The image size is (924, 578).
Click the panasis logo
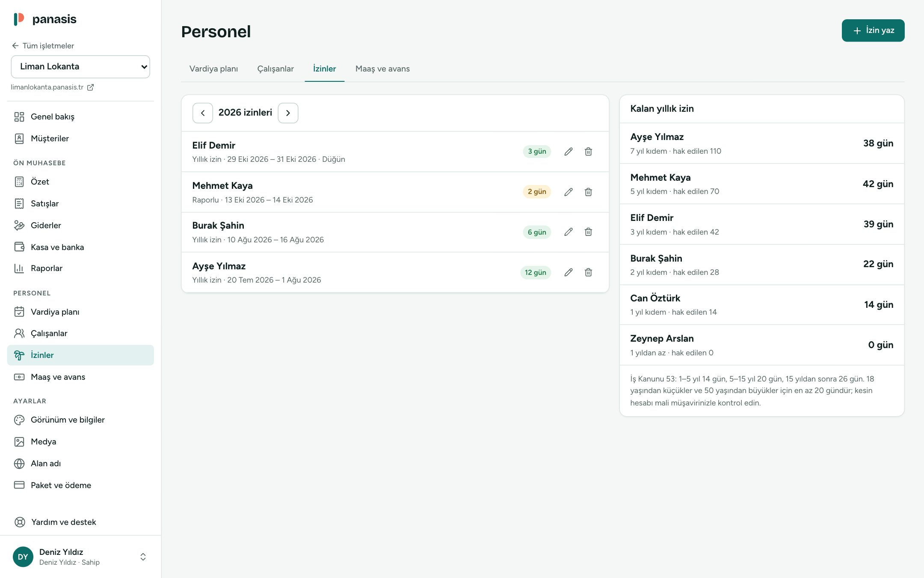click(x=45, y=19)
